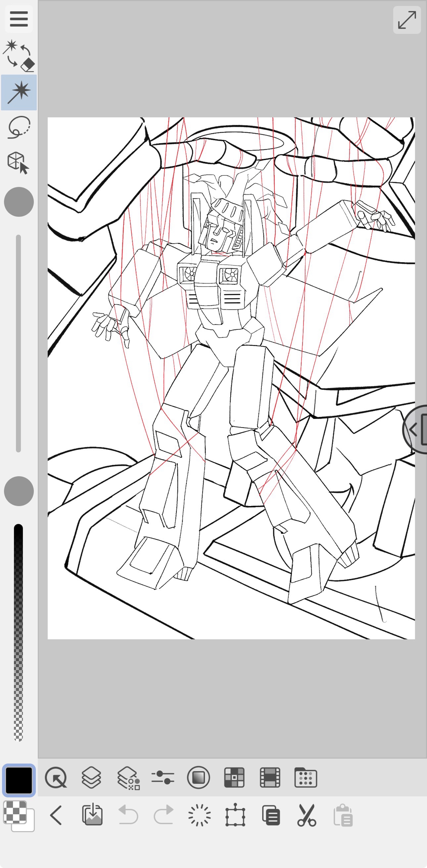Open the Quick Access palette

[56, 777]
